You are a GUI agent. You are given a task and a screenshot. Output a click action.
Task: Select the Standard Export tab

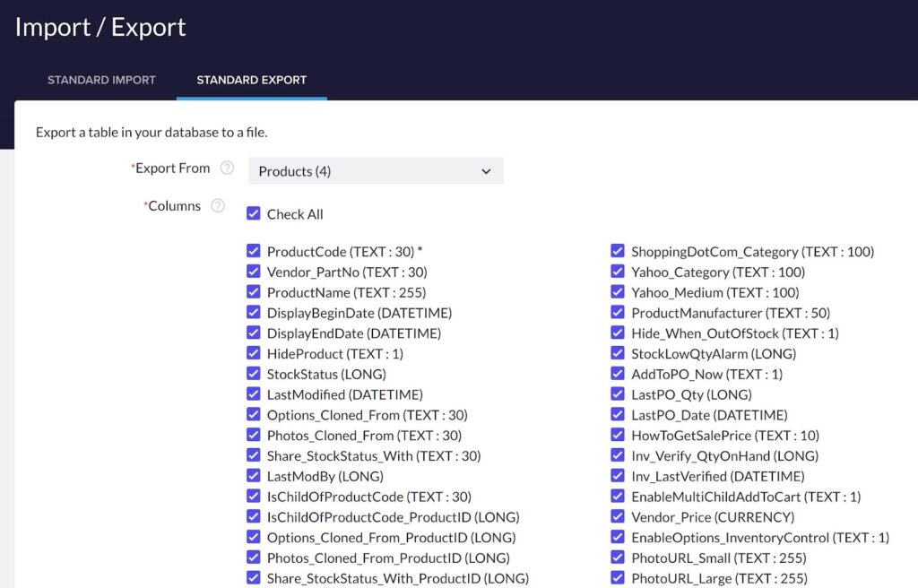251,80
